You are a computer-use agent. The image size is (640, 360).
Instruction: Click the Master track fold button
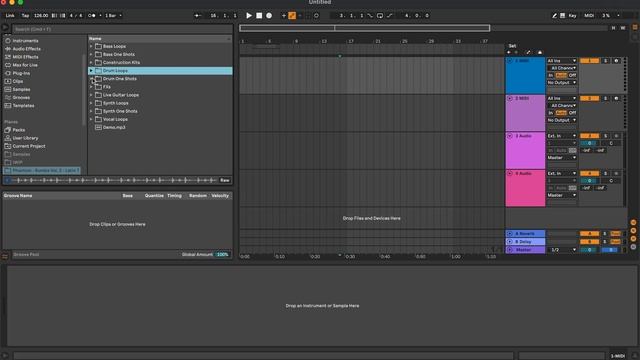(510, 250)
